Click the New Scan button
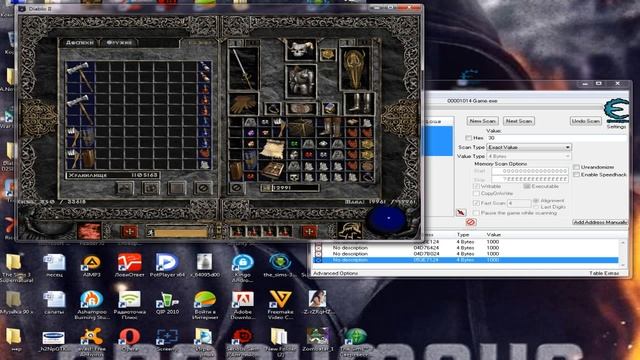 coord(482,121)
